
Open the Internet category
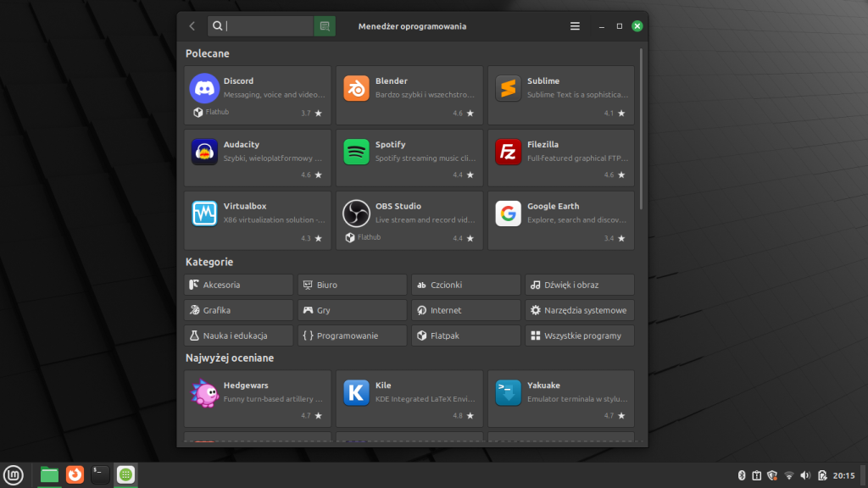(466, 310)
